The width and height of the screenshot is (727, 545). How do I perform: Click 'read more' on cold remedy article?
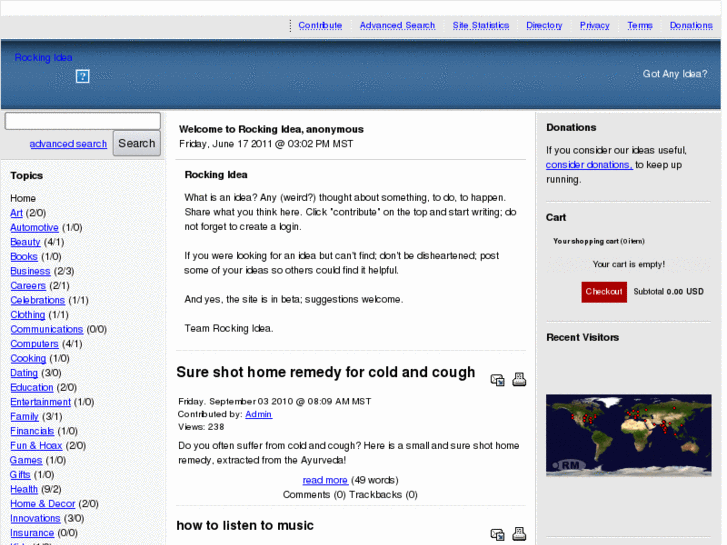tap(325, 480)
